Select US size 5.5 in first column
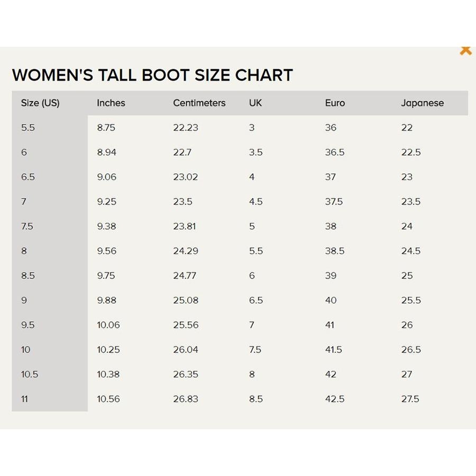Screen dimensions: 476x476 [28, 127]
